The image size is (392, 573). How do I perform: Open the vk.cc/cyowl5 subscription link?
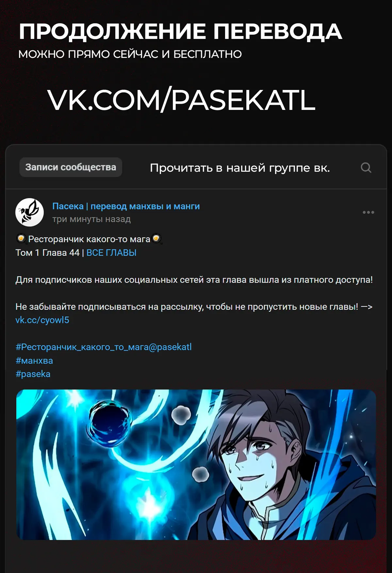click(x=42, y=320)
